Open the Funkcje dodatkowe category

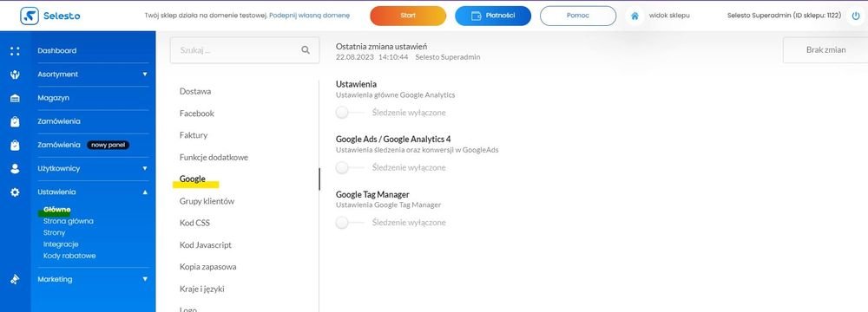(x=214, y=157)
